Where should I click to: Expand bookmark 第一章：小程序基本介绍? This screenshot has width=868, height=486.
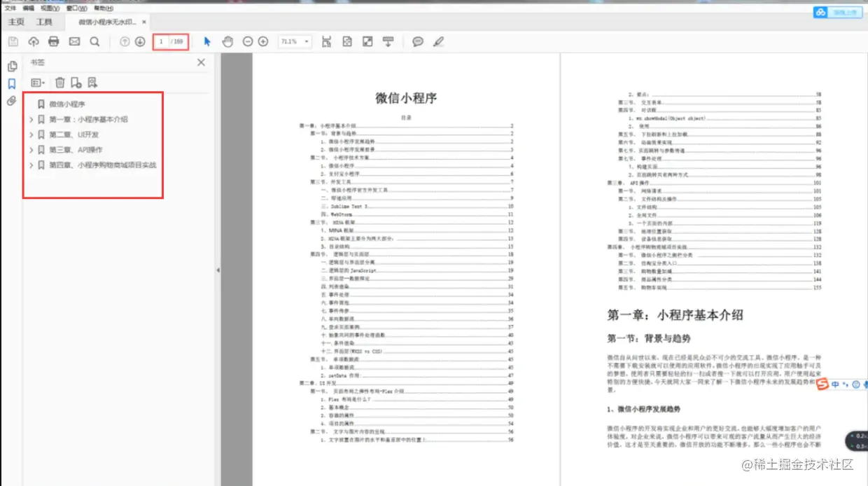[x=31, y=118]
